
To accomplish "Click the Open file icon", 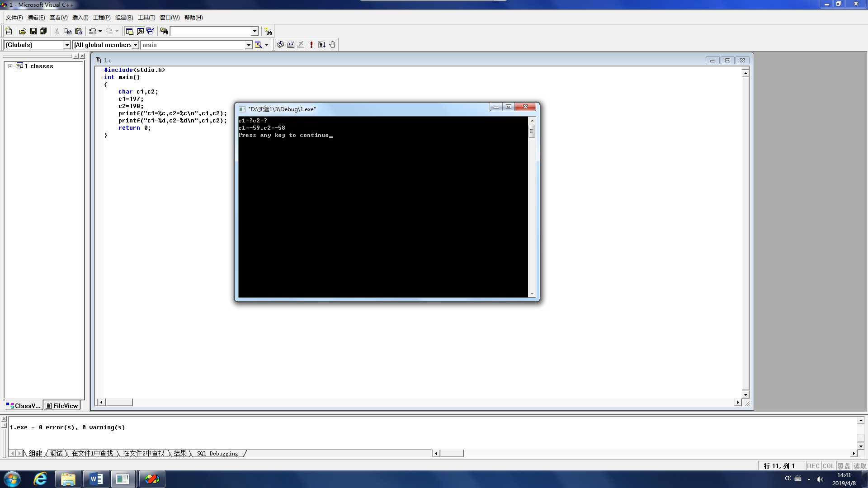I will (21, 31).
